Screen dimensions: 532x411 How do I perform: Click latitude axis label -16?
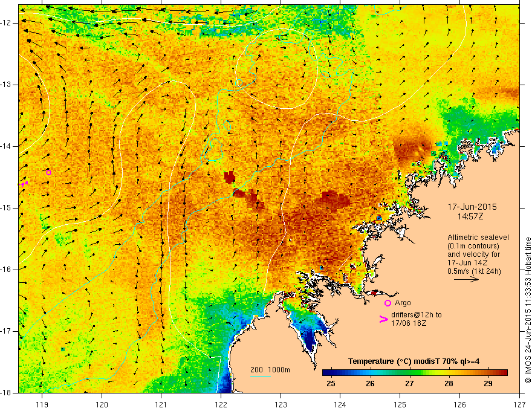pos(6,270)
